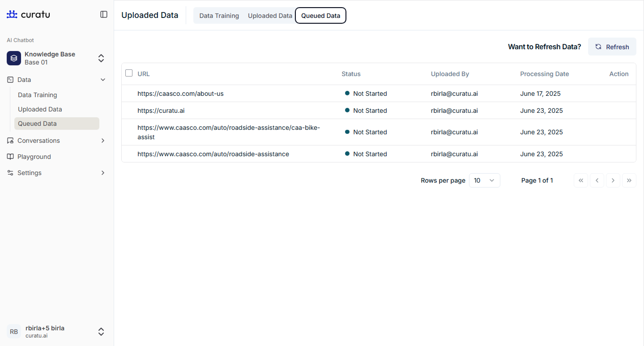The height and width of the screenshot is (346, 644).
Task: Collapse the sidebar with panel toggle icon
Action: click(104, 14)
